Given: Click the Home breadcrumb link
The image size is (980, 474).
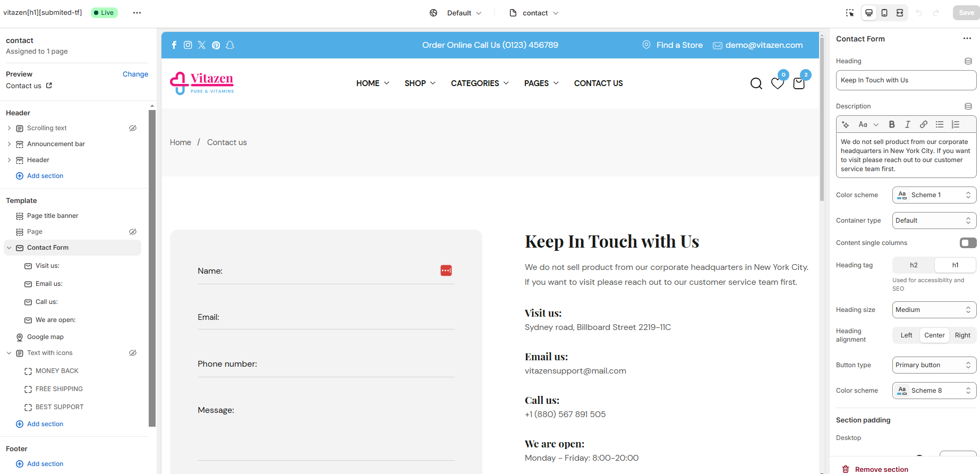Looking at the screenshot, I should (181, 142).
